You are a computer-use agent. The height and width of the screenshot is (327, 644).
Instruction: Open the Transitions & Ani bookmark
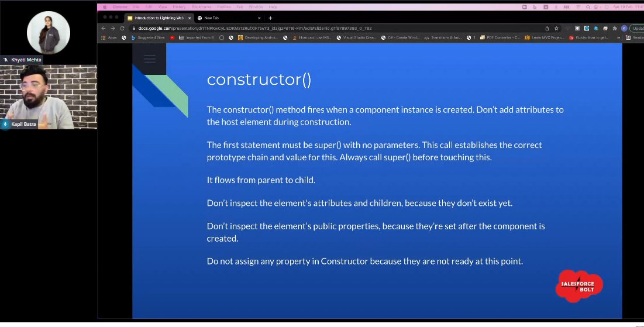(443, 37)
